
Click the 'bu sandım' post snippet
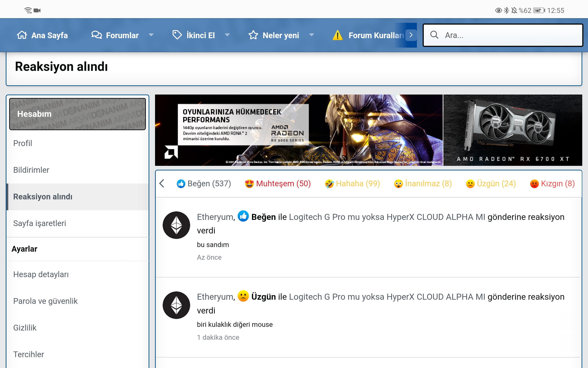tap(213, 244)
